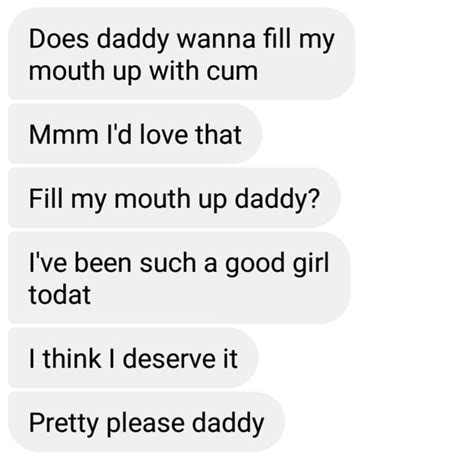Image resolution: width=474 pixels, height=459 pixels.
Task: Click the words 'good girl' in fourth bubble
Action: 277,265
